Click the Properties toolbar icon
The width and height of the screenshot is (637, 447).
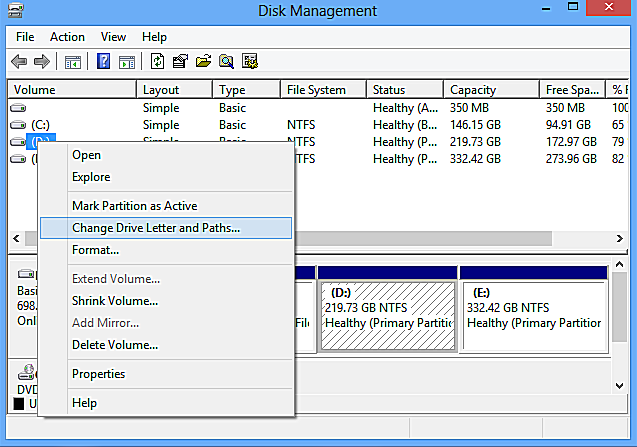click(x=180, y=62)
